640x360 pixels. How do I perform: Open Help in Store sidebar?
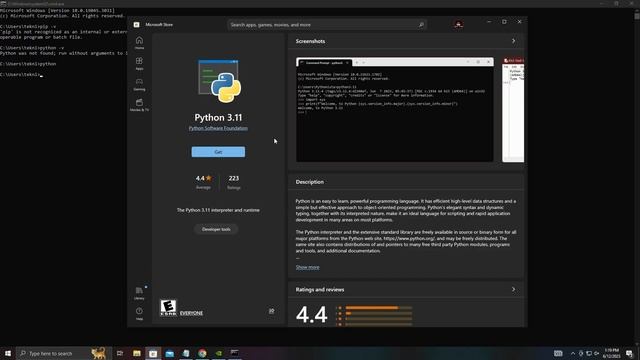pyautogui.click(x=139, y=313)
